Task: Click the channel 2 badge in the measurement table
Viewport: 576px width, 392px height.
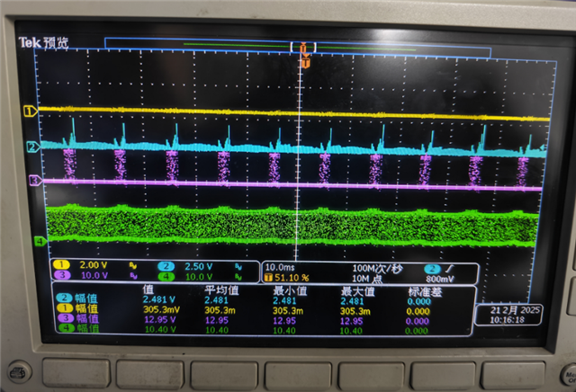Action: click(64, 298)
